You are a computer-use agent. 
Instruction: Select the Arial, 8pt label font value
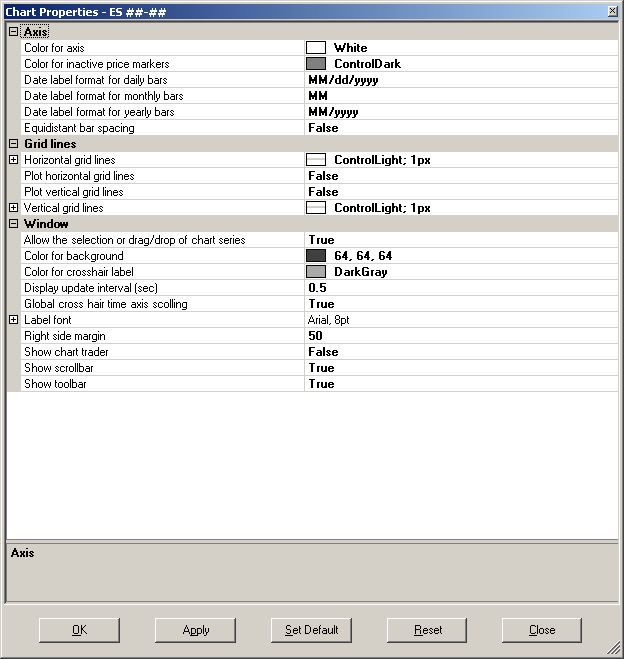[329, 320]
